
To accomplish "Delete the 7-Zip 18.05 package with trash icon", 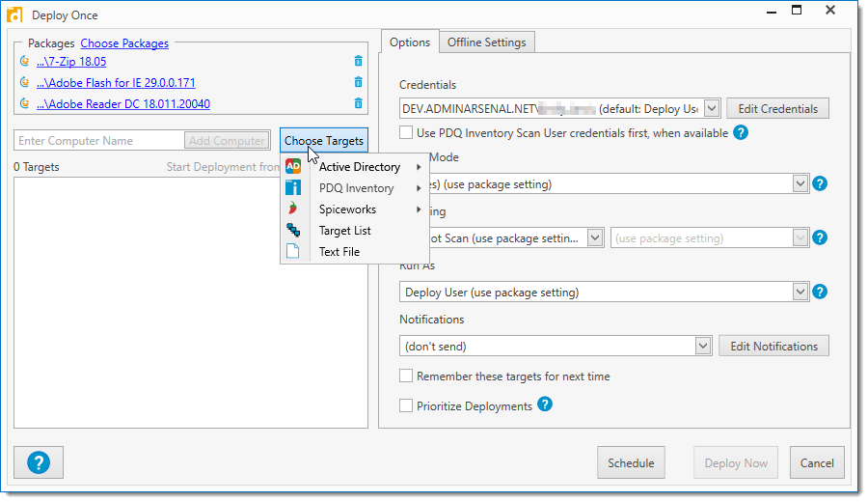I will 359,62.
